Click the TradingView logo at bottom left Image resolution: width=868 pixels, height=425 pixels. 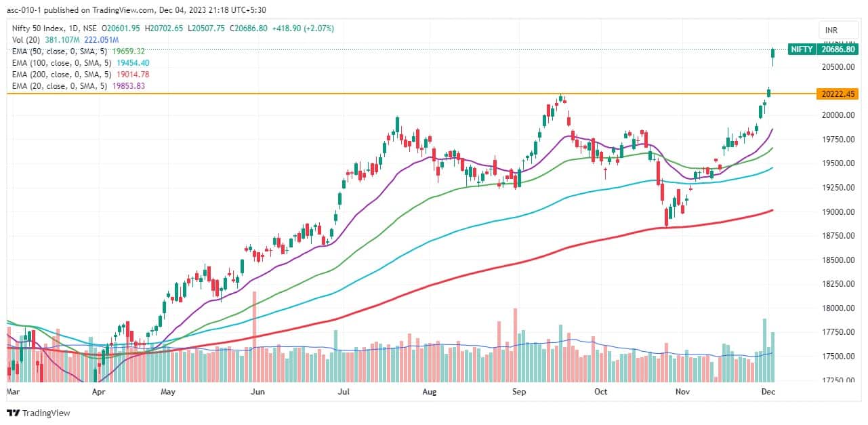(x=39, y=413)
